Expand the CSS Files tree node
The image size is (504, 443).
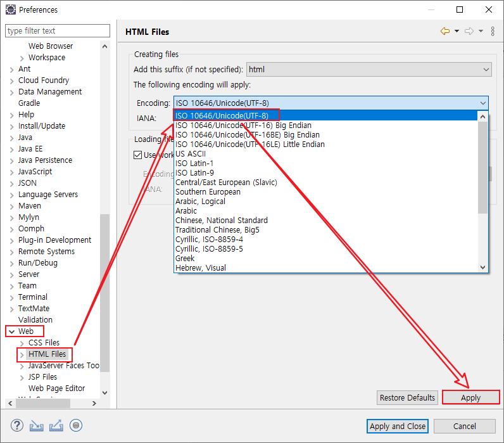point(22,343)
